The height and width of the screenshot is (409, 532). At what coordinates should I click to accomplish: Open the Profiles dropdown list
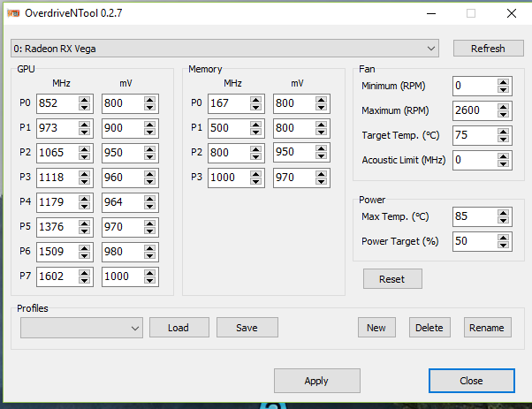(x=81, y=328)
